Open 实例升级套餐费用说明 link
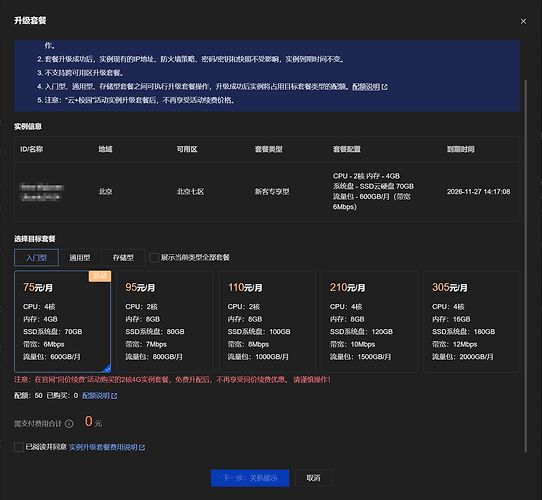This screenshot has height=500, width=542. (x=107, y=447)
